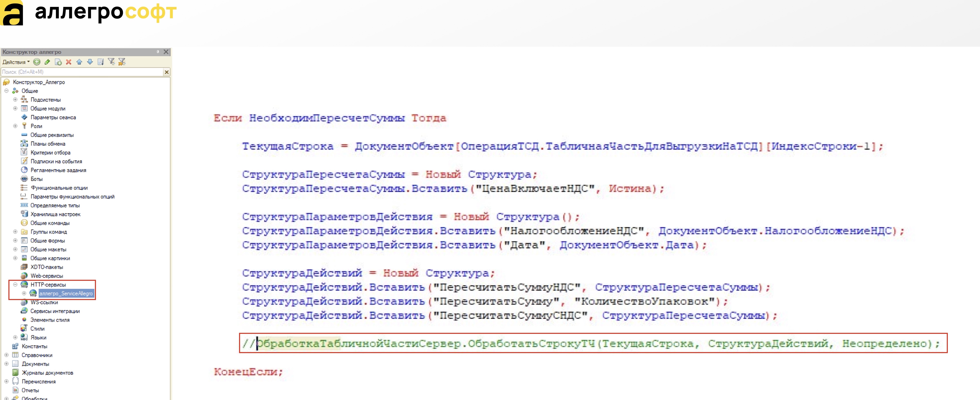Select Регламентные задания item
The width and height of the screenshot is (980, 400).
(59, 170)
